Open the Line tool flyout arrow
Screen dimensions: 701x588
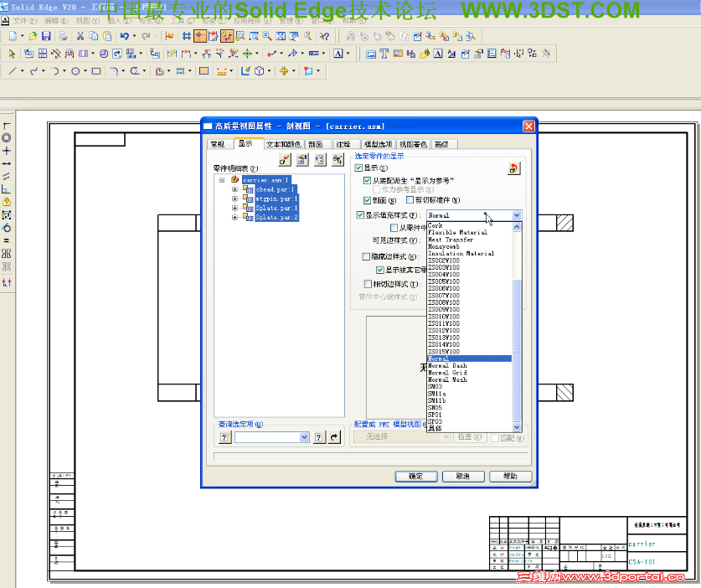pos(22,71)
